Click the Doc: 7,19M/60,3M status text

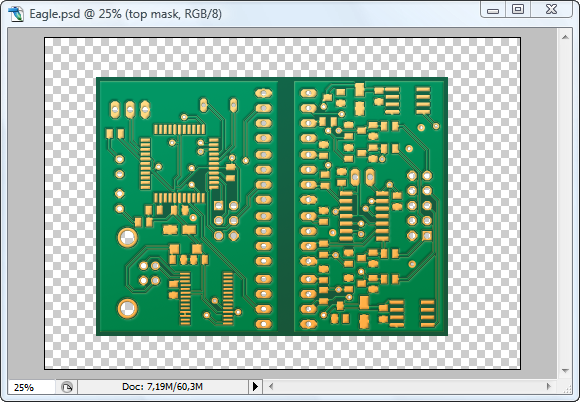pyautogui.click(x=162, y=387)
